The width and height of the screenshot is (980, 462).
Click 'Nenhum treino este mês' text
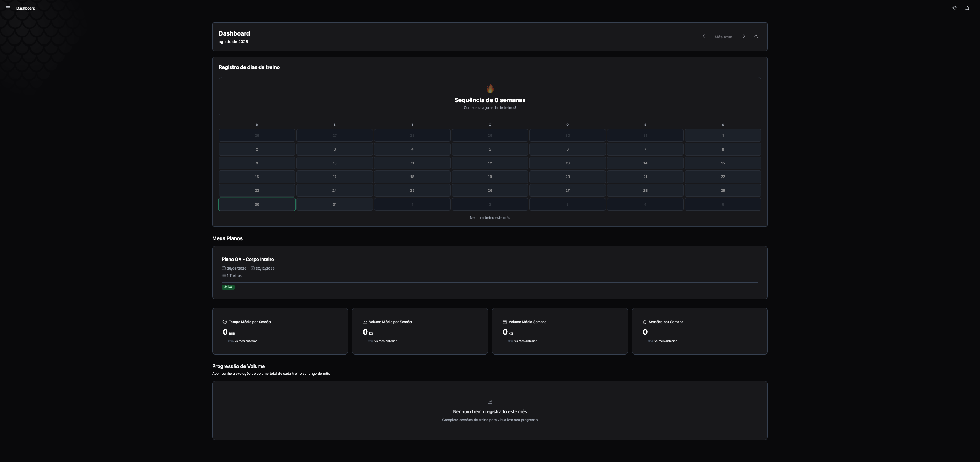pos(489,218)
